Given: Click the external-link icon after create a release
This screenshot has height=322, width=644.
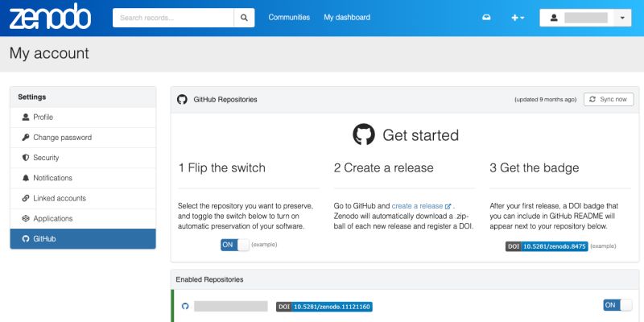Looking at the screenshot, I should 448,206.
